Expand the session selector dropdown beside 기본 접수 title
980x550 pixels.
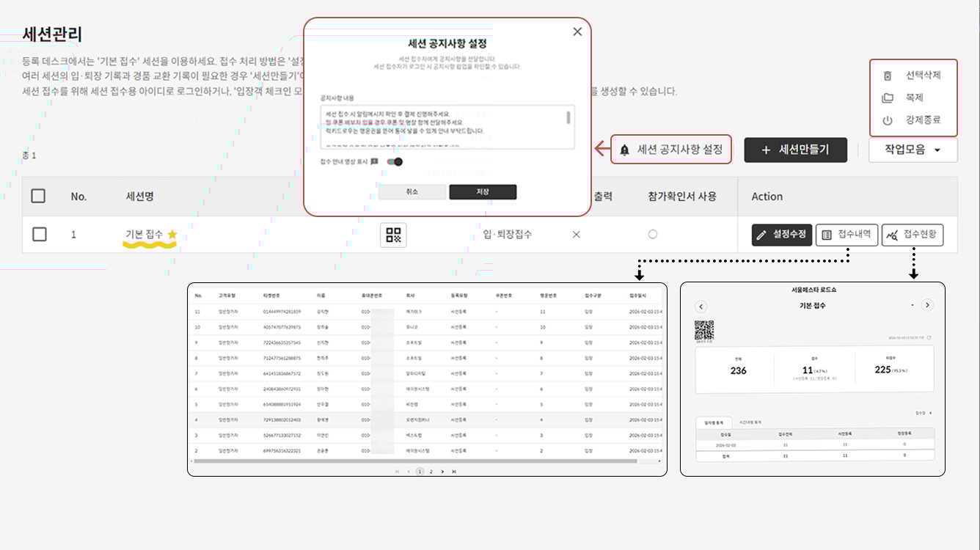[913, 305]
